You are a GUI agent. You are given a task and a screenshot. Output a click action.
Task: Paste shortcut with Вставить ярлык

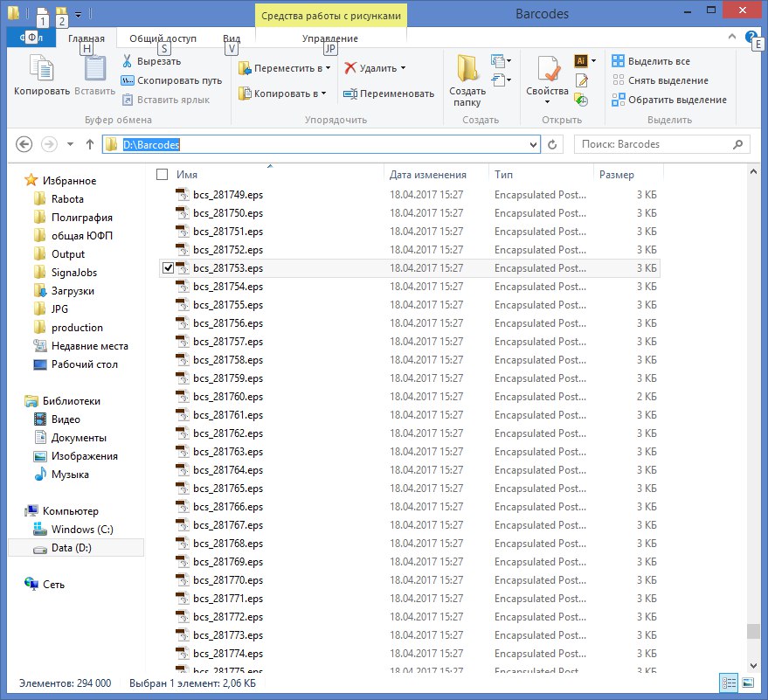(165, 100)
